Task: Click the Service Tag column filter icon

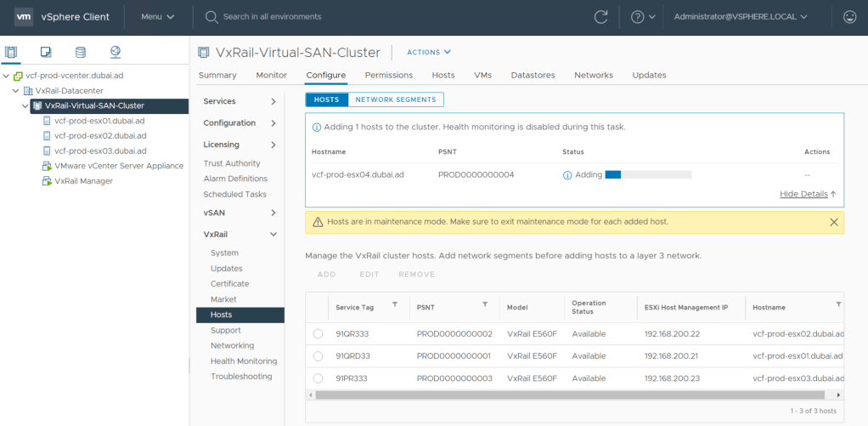Action: pyautogui.click(x=394, y=304)
